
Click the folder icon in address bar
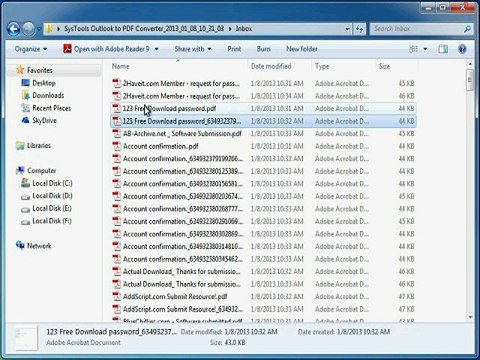[49, 29]
